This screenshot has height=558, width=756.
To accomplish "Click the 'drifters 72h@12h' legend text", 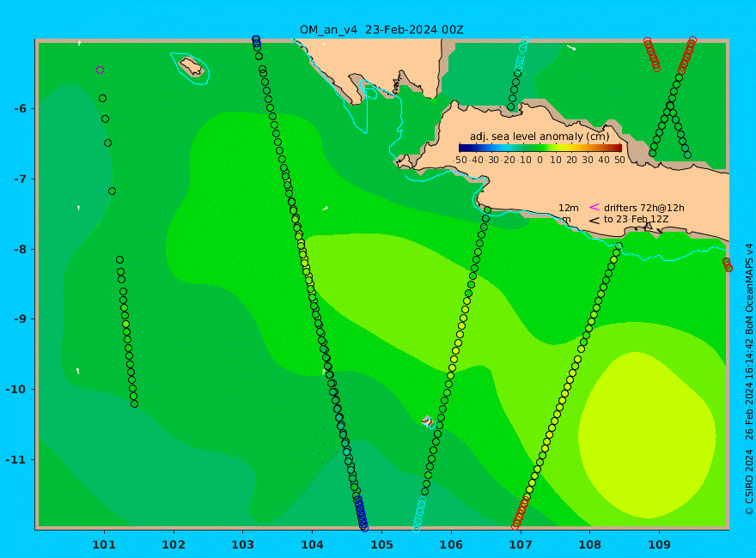I will [644, 208].
